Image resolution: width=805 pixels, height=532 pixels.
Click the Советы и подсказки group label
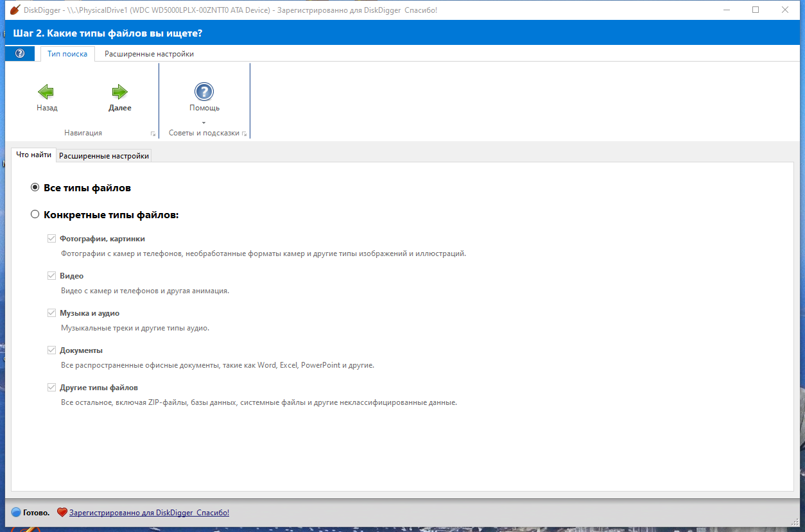coord(203,133)
